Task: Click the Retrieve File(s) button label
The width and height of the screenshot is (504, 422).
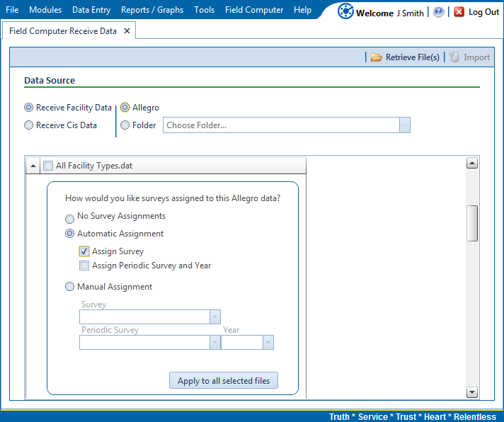Action: pos(413,57)
